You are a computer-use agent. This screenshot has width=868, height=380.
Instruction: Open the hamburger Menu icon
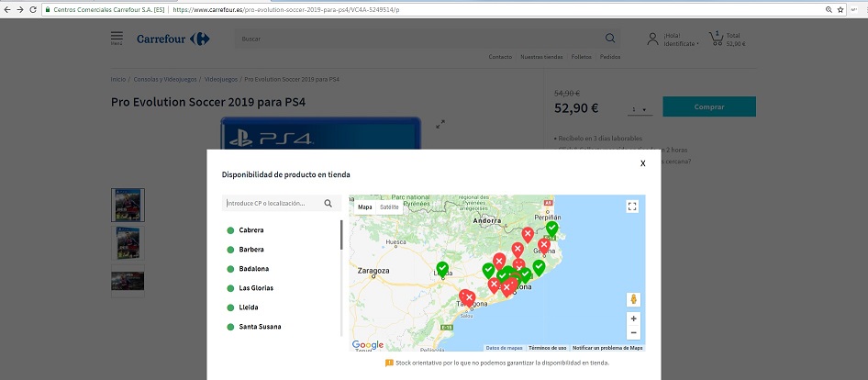point(117,39)
